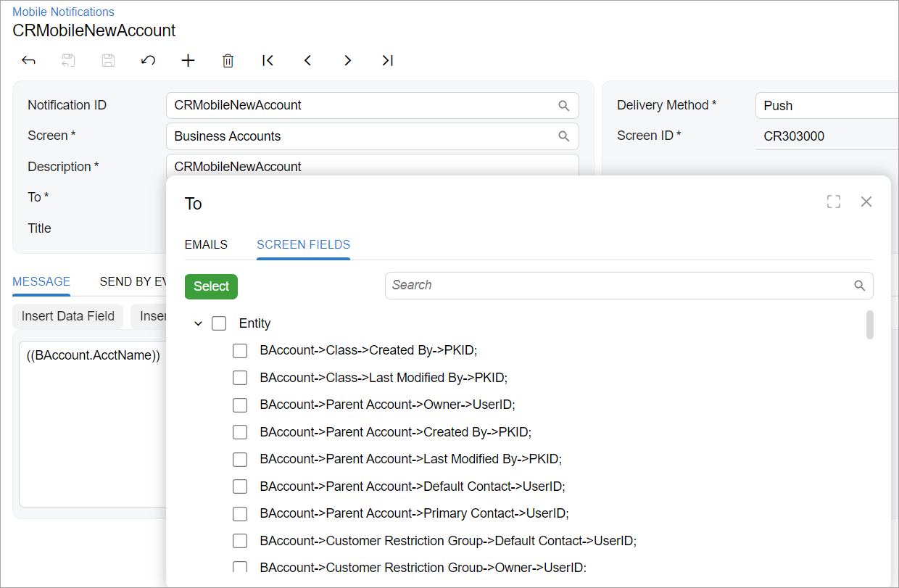899x588 pixels.
Task: Open the Screen field lookup magnifier
Action: pyautogui.click(x=563, y=136)
